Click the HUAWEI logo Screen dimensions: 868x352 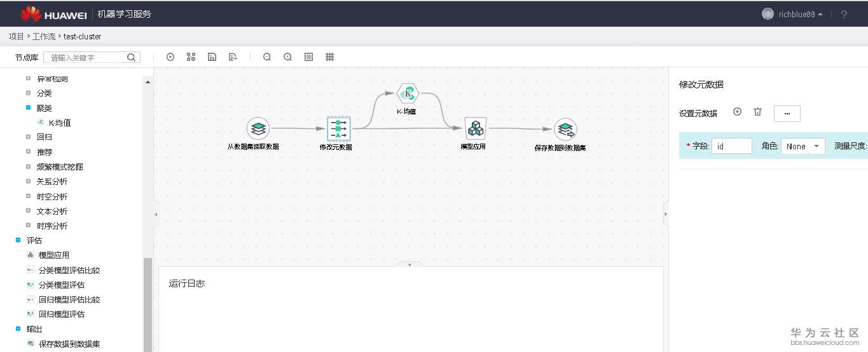(x=53, y=13)
